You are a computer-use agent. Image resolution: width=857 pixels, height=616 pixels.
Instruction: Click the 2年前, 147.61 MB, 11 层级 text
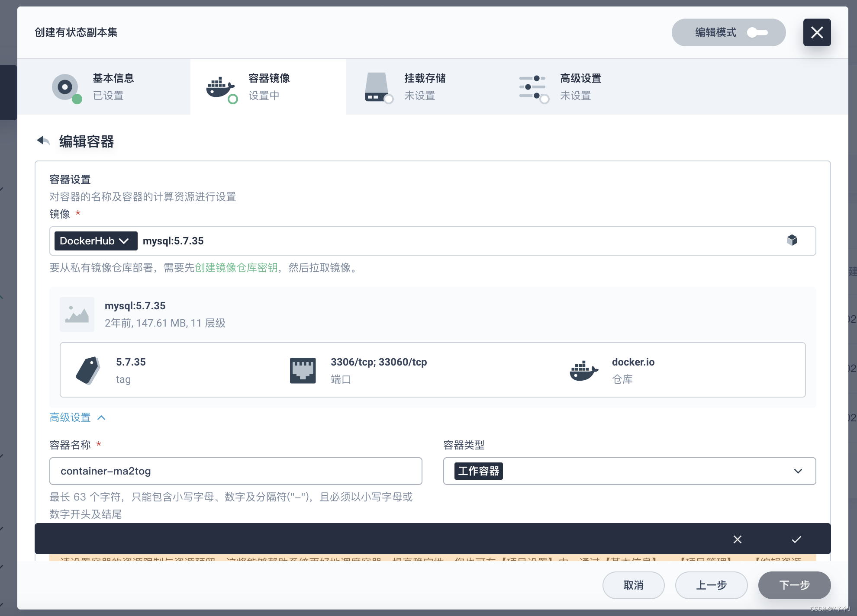(x=165, y=323)
